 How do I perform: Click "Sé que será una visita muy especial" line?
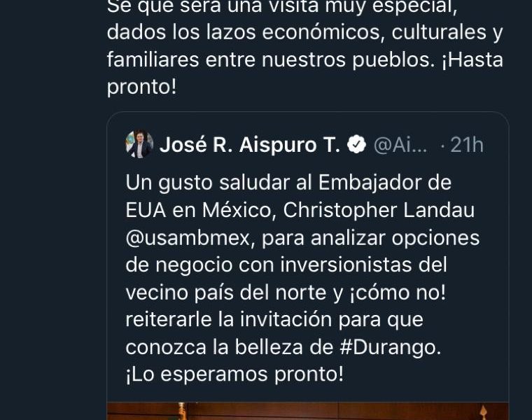click(282, 6)
